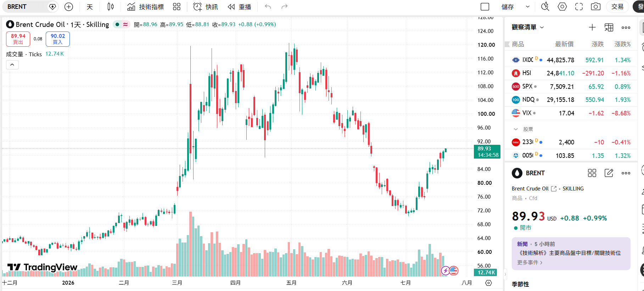Collapse the 股票 section in watchlist

pos(516,129)
